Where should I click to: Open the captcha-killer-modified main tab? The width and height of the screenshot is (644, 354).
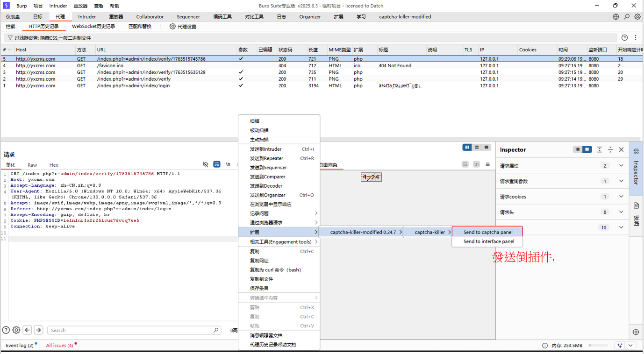(x=405, y=17)
